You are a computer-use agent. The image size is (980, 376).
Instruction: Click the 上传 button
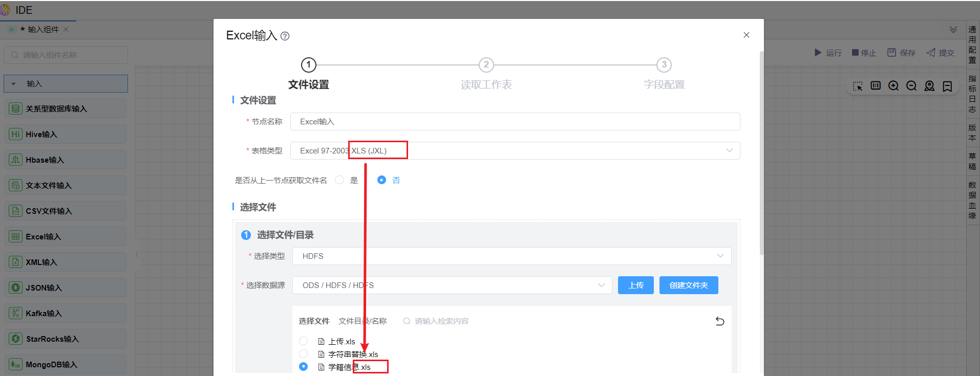coord(635,285)
